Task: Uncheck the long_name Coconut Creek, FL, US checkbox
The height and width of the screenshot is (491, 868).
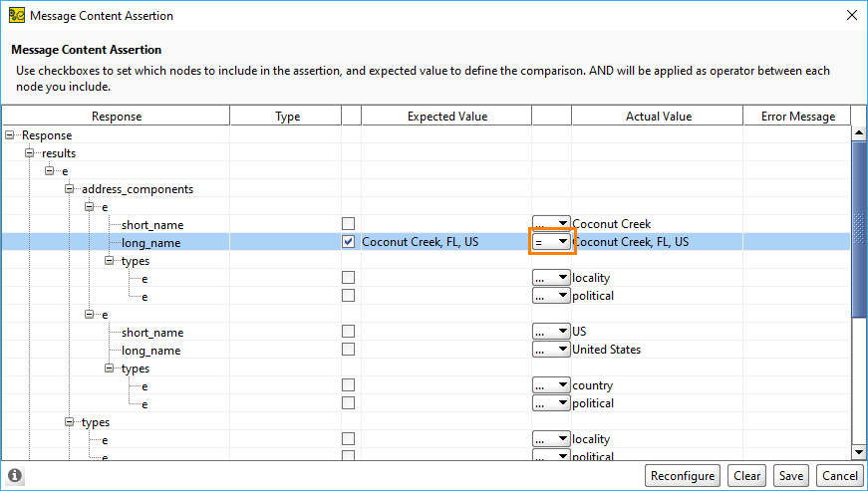Action: point(348,242)
